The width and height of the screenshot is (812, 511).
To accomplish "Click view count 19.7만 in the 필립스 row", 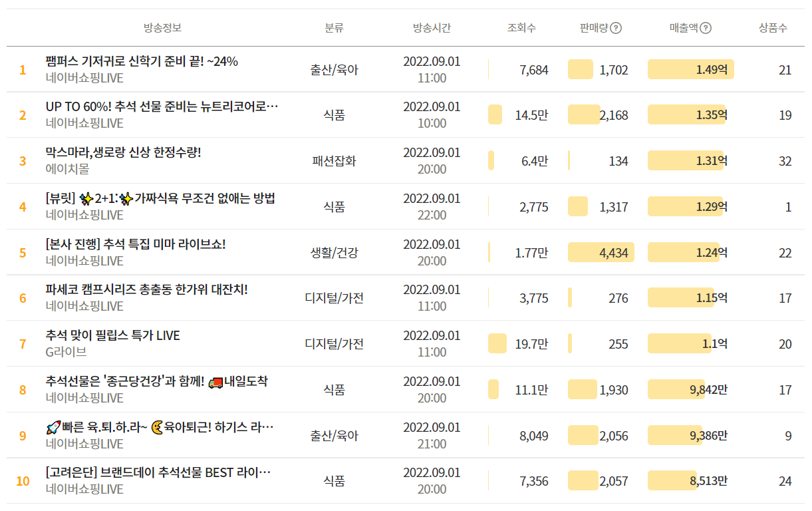I will tap(531, 344).
